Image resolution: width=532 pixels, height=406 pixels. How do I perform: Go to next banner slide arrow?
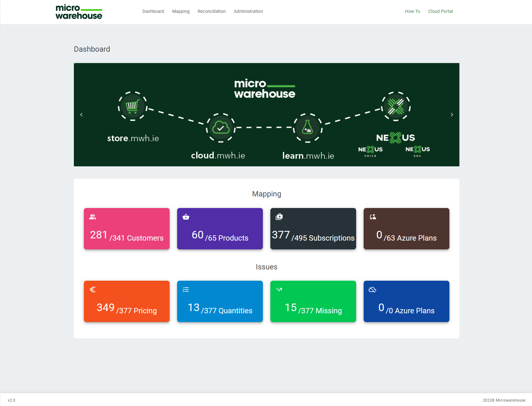tap(452, 115)
